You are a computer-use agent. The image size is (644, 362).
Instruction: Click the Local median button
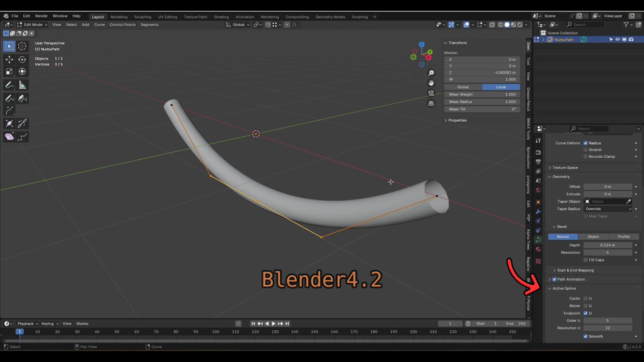pyautogui.click(x=501, y=87)
